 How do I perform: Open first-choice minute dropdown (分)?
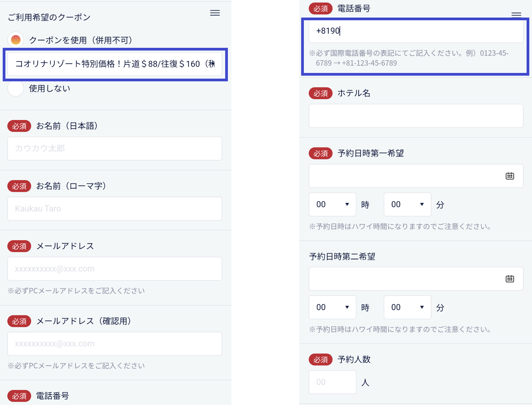(x=407, y=204)
